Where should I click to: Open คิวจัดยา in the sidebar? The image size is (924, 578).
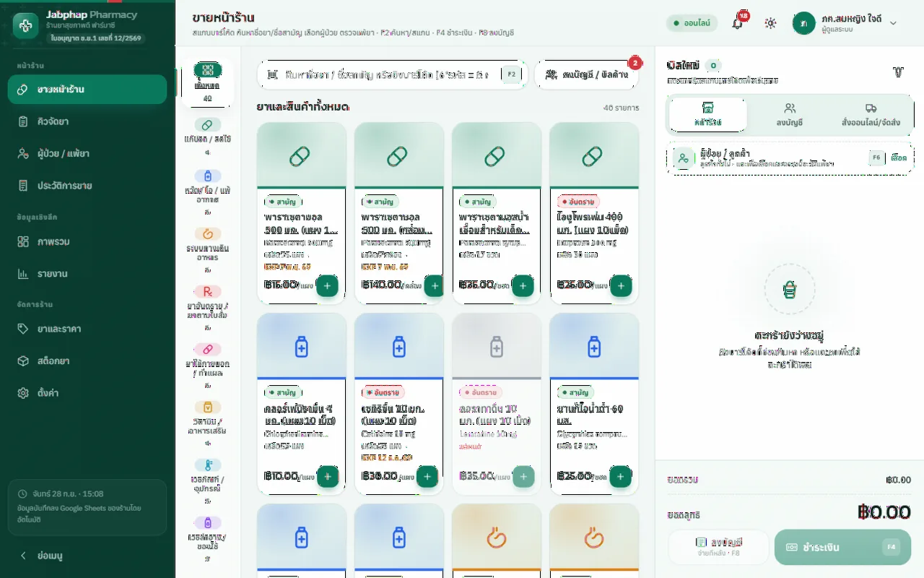87,121
